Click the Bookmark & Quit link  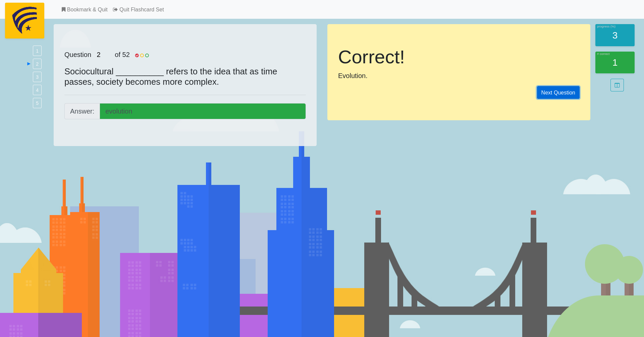pos(85,10)
